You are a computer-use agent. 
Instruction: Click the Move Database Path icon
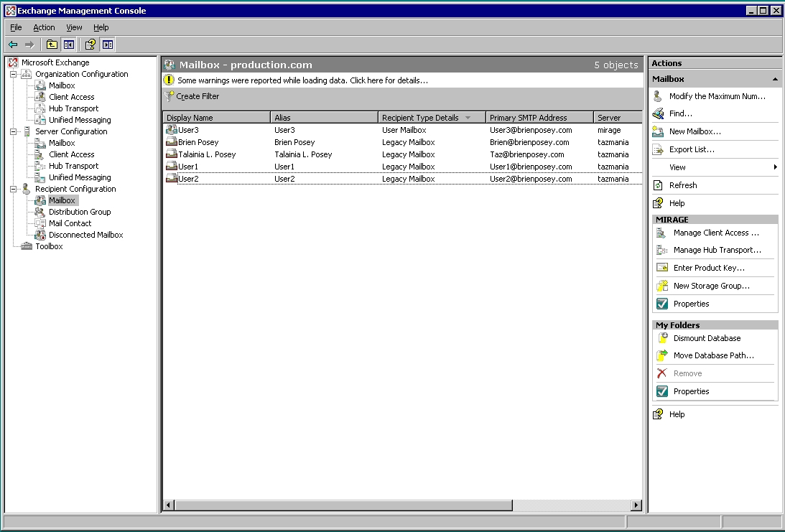[x=662, y=355]
